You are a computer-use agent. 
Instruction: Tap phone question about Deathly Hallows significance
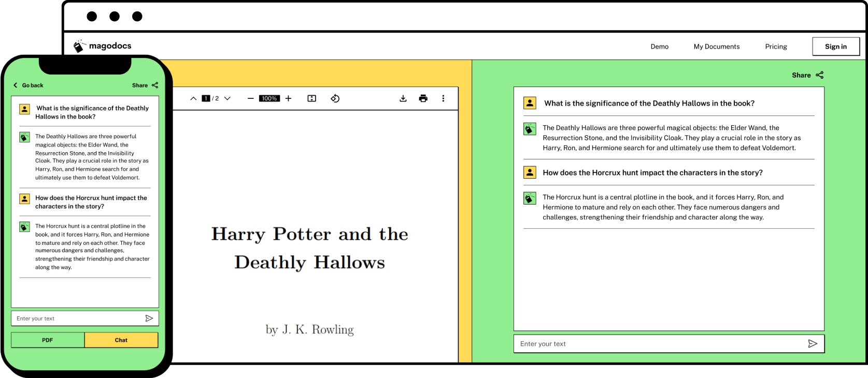click(92, 112)
